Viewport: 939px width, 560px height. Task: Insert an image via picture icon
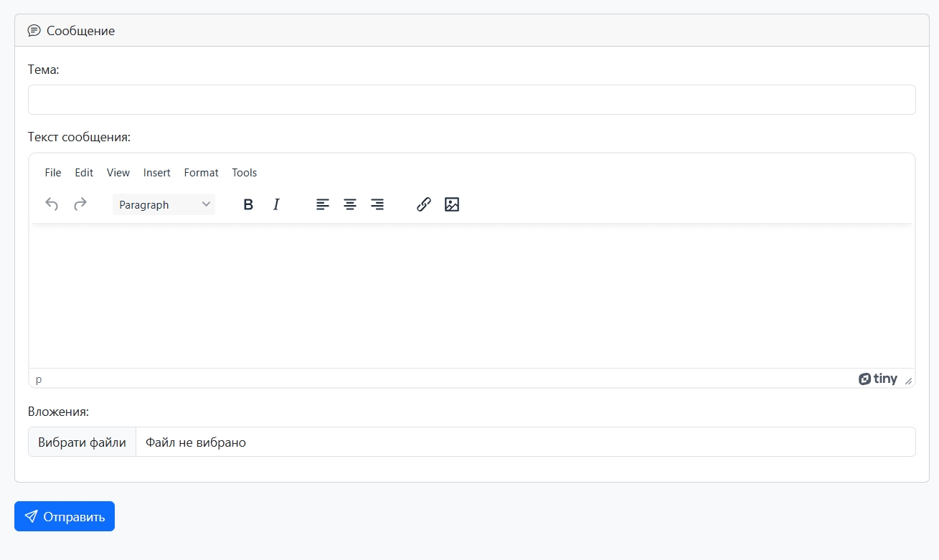tap(451, 204)
